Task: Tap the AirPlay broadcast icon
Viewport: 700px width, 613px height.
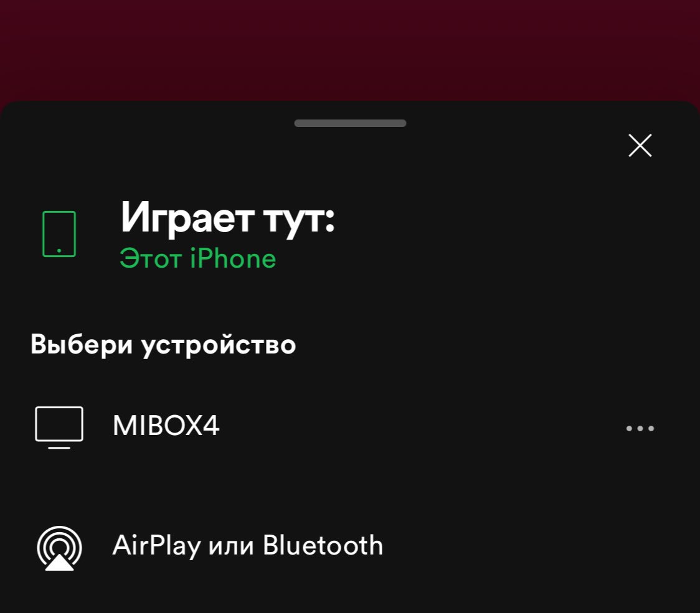Action: (59, 548)
